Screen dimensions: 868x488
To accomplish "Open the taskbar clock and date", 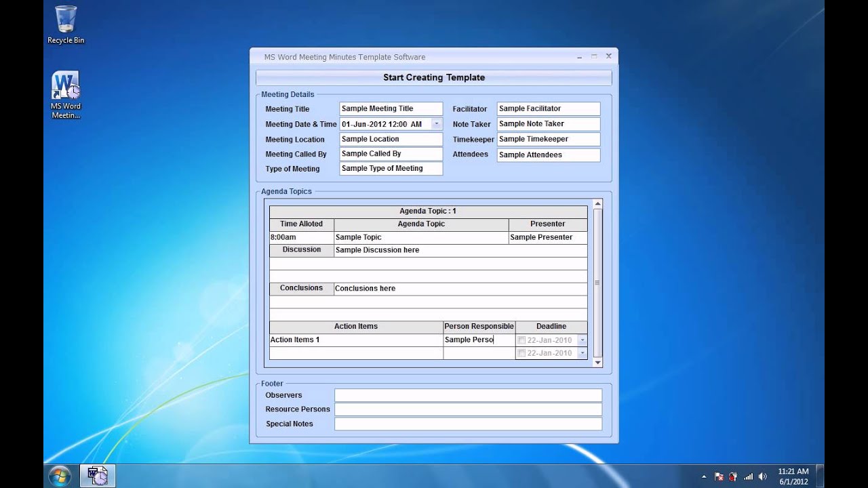I will (x=793, y=476).
